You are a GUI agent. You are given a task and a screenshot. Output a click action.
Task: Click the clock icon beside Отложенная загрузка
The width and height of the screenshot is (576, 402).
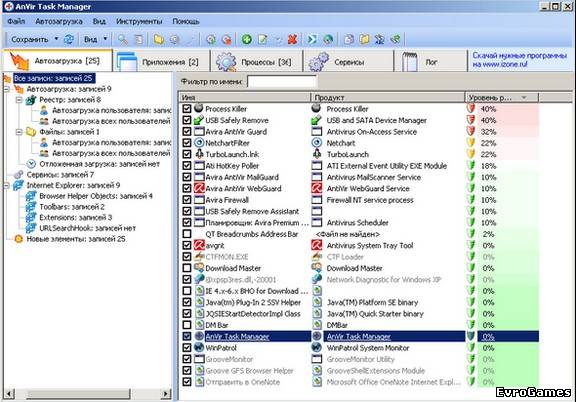tap(31, 164)
